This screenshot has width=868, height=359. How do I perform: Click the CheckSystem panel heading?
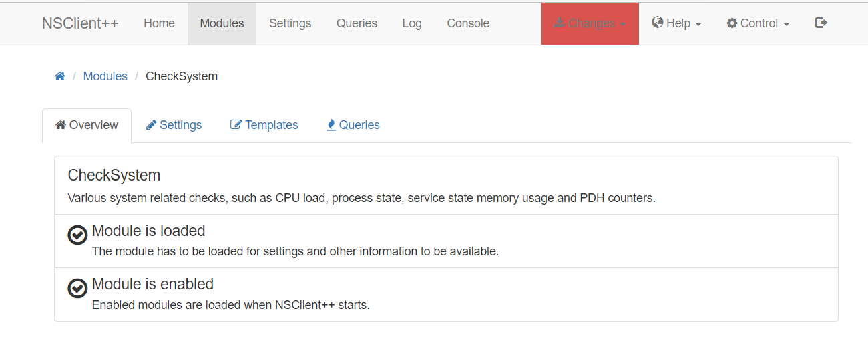pyautogui.click(x=114, y=176)
